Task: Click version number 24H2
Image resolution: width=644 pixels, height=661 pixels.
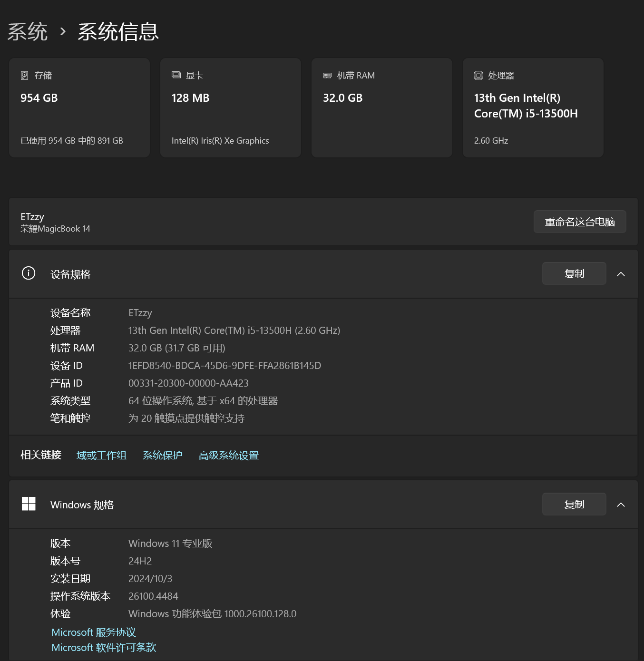Action: (140, 561)
